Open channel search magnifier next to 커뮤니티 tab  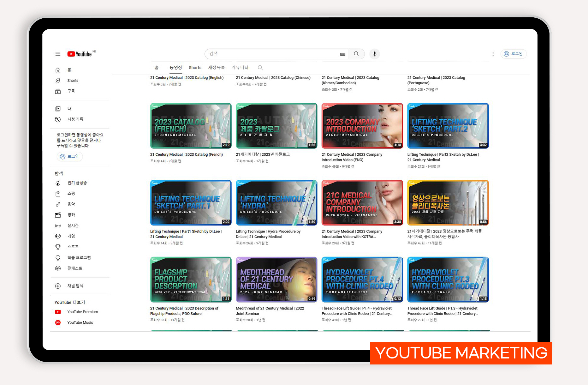[x=260, y=68]
